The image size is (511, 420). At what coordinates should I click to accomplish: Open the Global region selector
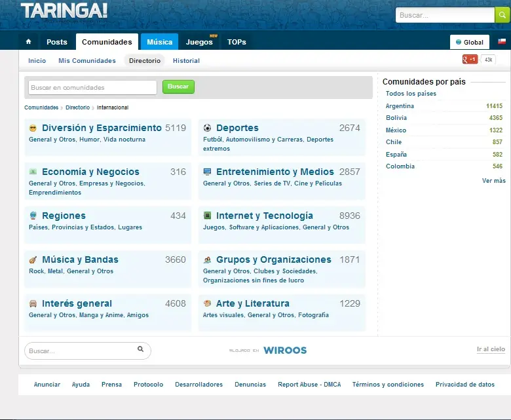[470, 42]
